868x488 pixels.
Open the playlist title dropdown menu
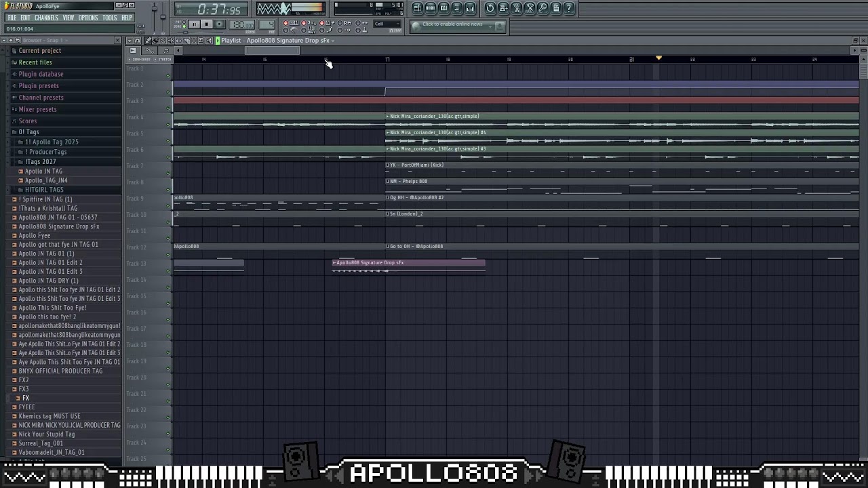pos(333,41)
